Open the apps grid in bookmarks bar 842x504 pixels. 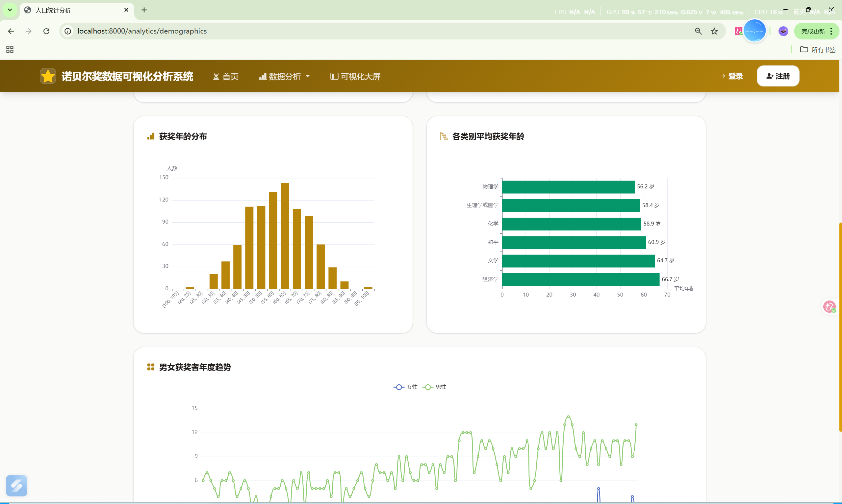point(10,50)
